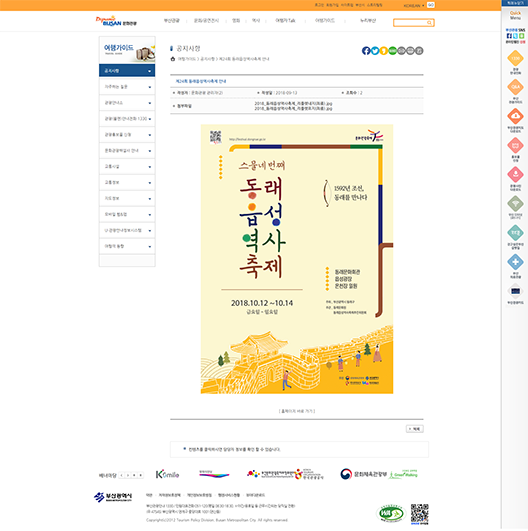Expand the 자주하는 질문 sidebar arrow
528x531 pixels.
pos(149,87)
